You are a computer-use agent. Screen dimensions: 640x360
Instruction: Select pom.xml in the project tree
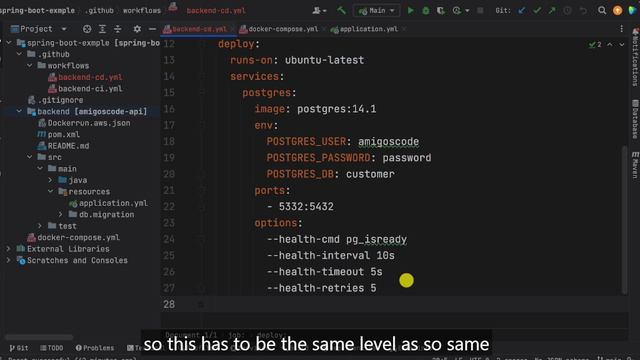(63, 134)
